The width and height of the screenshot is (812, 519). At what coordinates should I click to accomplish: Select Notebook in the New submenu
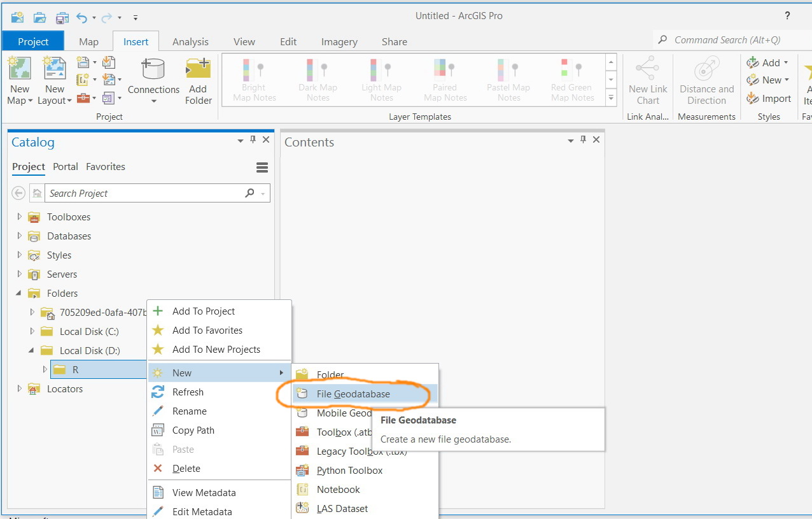point(365,489)
